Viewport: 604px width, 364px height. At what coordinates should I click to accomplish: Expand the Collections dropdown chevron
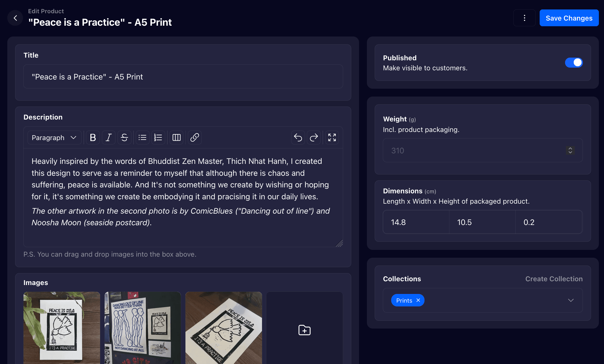(571, 300)
